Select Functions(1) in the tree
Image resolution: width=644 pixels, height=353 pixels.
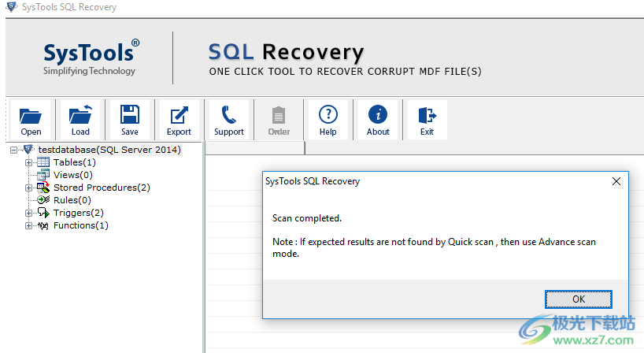pos(81,225)
